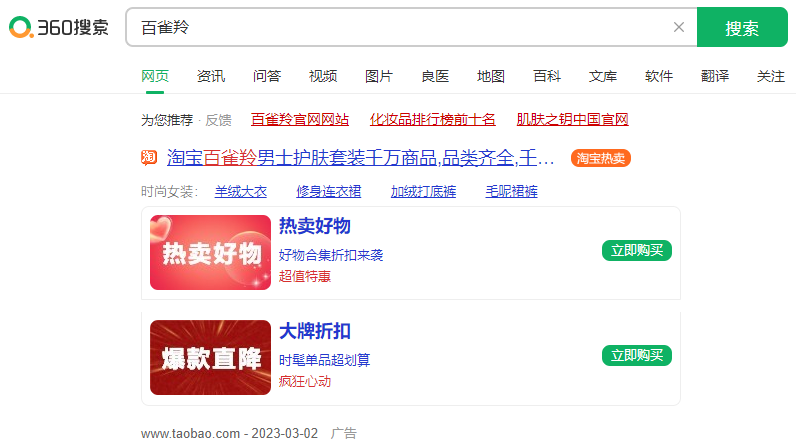Click the 超值特惠 red text

(305, 277)
